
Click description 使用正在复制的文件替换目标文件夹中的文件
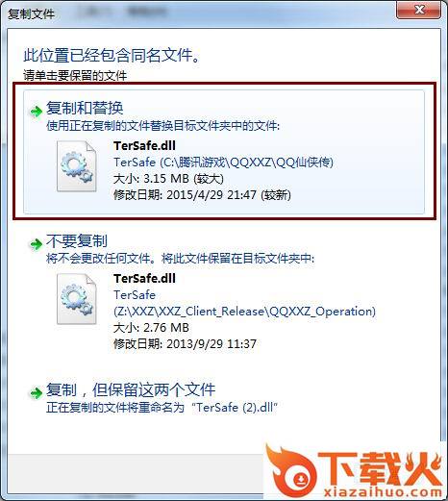tap(162, 126)
